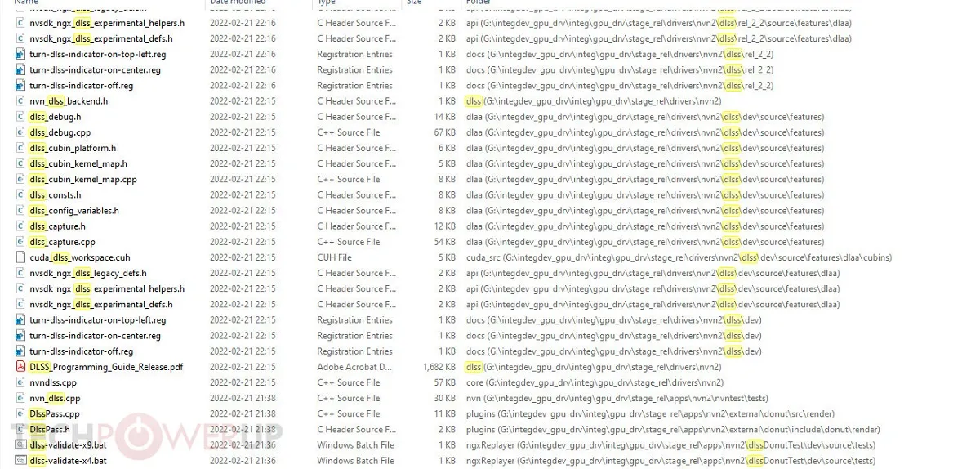Image resolution: width=980 pixels, height=469 pixels.
Task: Select nvsdk_ngx_dlss_experimental_helpers.h name in the dev row
Action: point(107,288)
